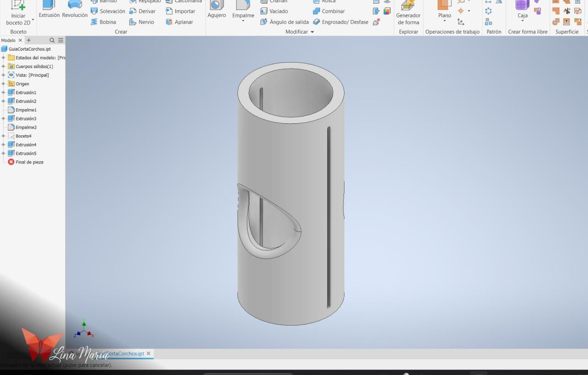Click the delete face icon with red X
This screenshot has height=375, width=588.
coord(376,21)
